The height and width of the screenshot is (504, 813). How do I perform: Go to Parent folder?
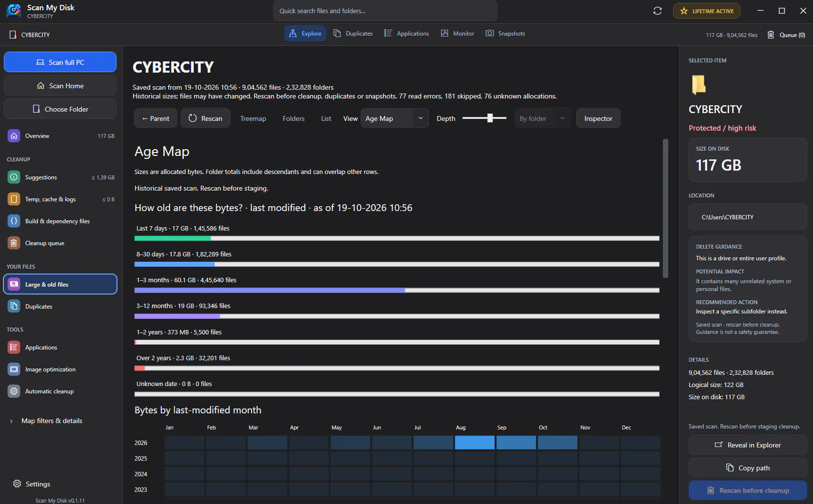pos(155,118)
